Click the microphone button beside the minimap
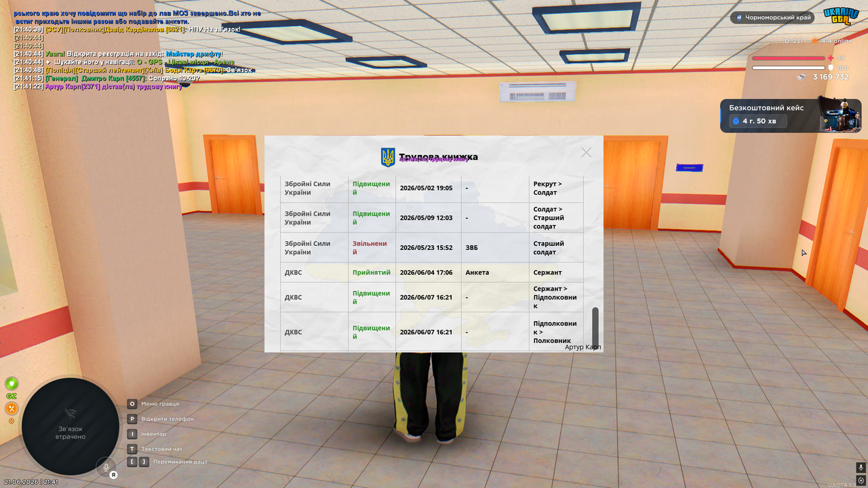 tap(105, 466)
